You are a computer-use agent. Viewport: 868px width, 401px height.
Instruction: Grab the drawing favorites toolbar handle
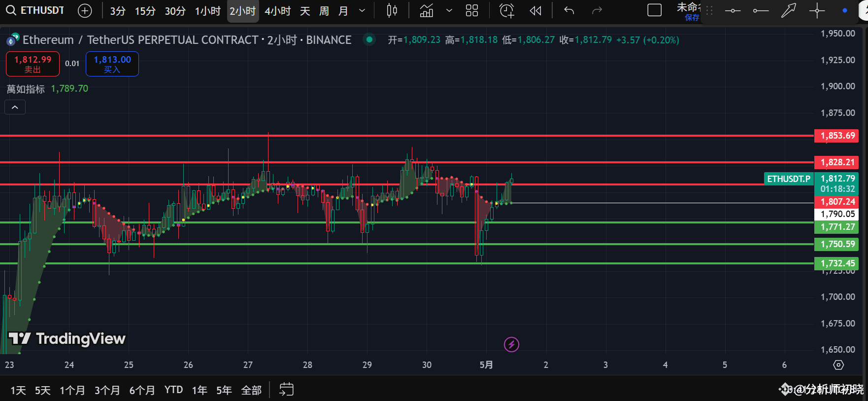pos(709,10)
